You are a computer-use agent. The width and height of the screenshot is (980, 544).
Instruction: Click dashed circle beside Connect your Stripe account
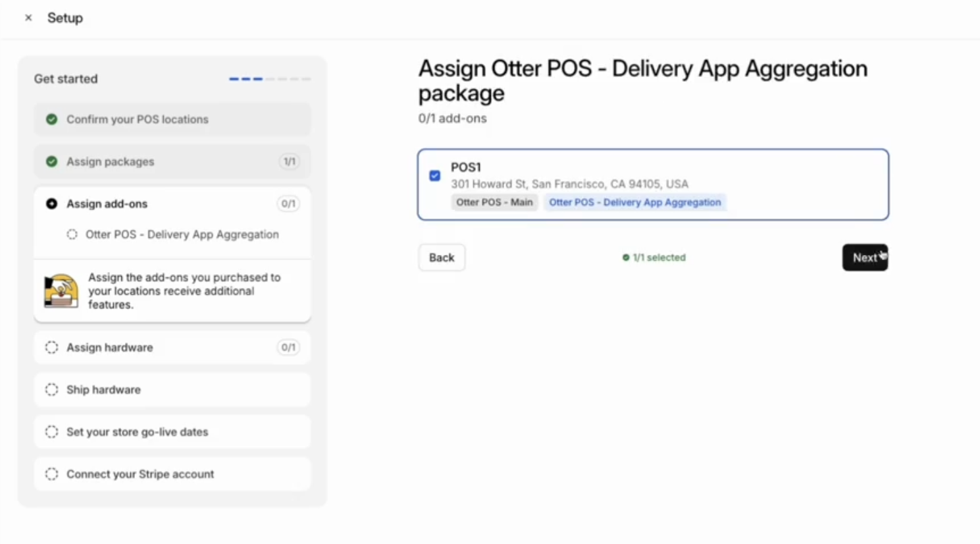point(51,474)
